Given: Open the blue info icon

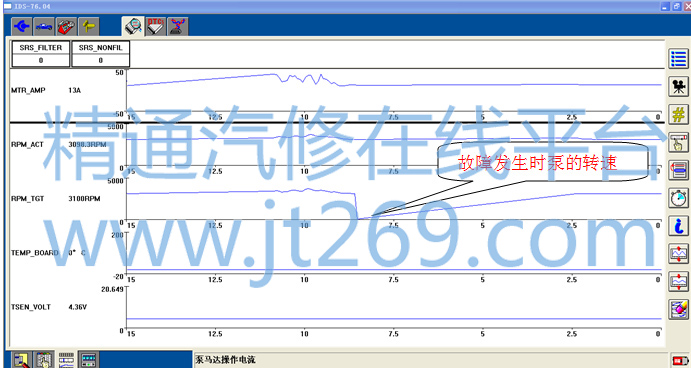Looking at the screenshot, I should tap(679, 226).
